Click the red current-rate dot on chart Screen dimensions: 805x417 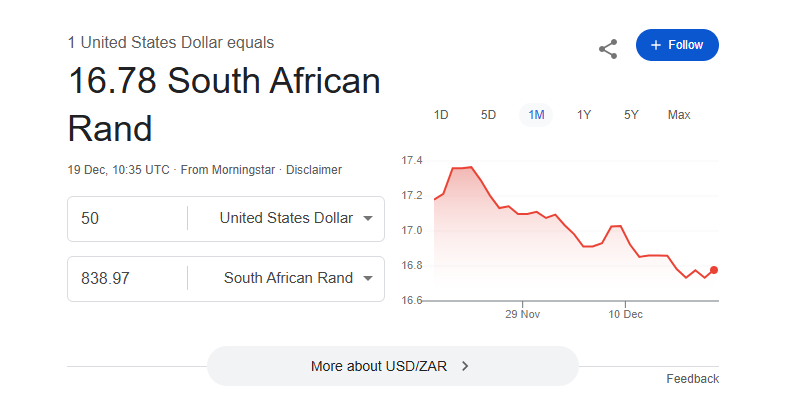coord(714,270)
